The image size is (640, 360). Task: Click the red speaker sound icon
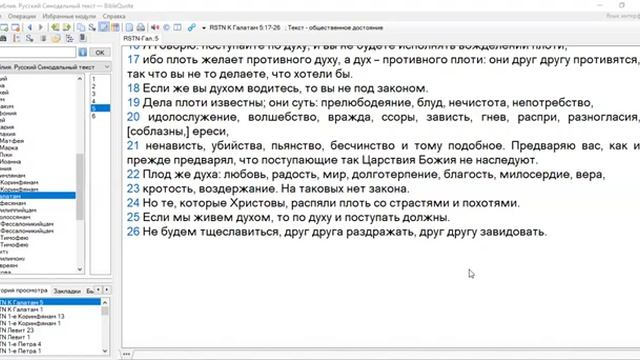pyautogui.click(x=155, y=27)
